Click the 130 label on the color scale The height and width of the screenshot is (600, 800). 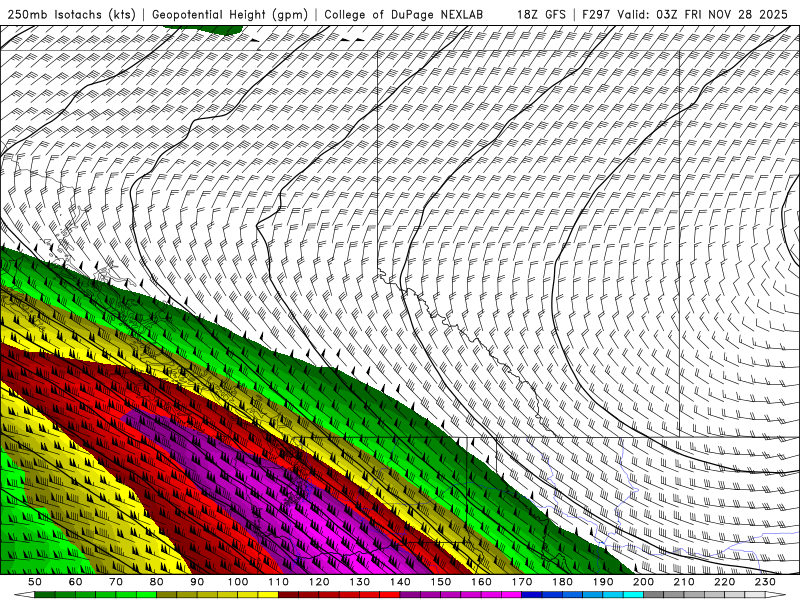click(x=360, y=582)
